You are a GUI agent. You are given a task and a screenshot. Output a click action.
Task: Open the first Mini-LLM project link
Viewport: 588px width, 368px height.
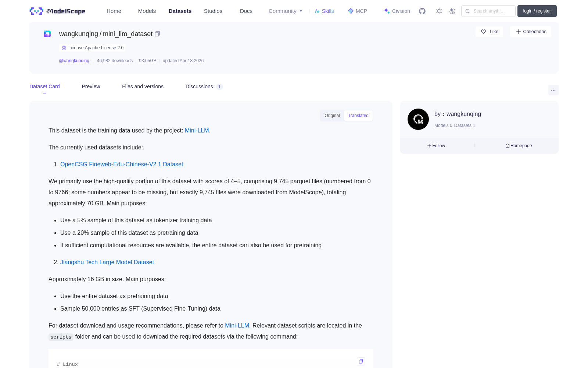(197, 131)
